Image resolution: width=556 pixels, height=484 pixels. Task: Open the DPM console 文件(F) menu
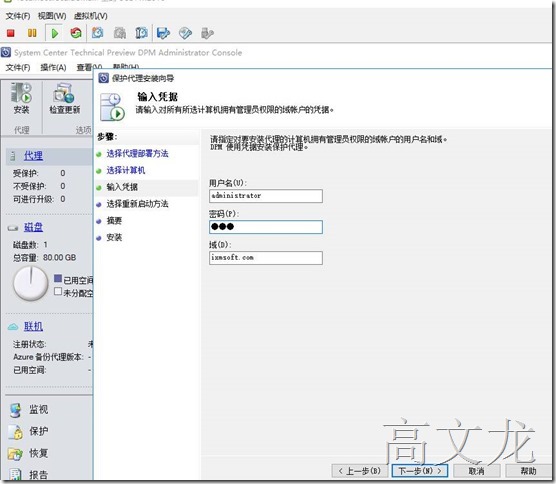[x=18, y=67]
